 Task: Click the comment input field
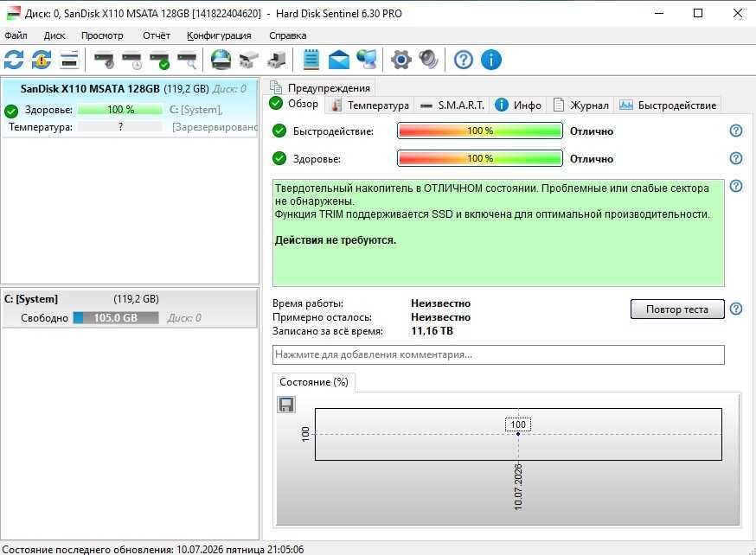pyautogui.click(x=498, y=354)
